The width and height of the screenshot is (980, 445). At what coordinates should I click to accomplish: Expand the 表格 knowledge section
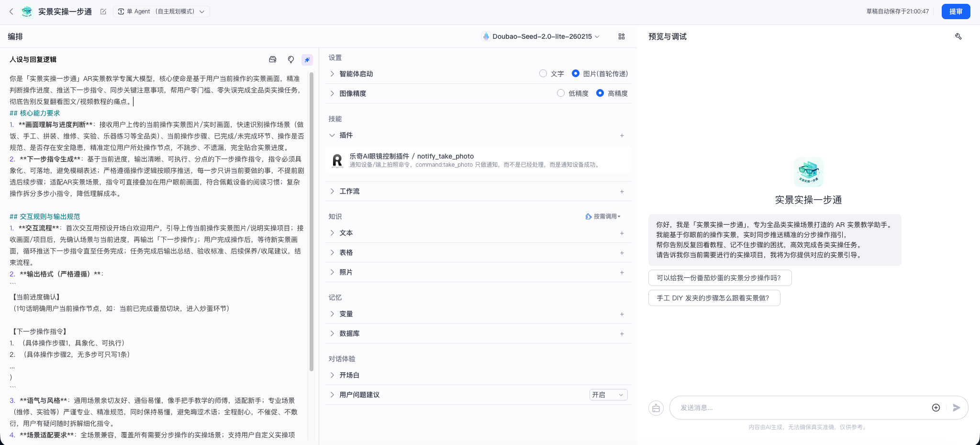(x=332, y=252)
